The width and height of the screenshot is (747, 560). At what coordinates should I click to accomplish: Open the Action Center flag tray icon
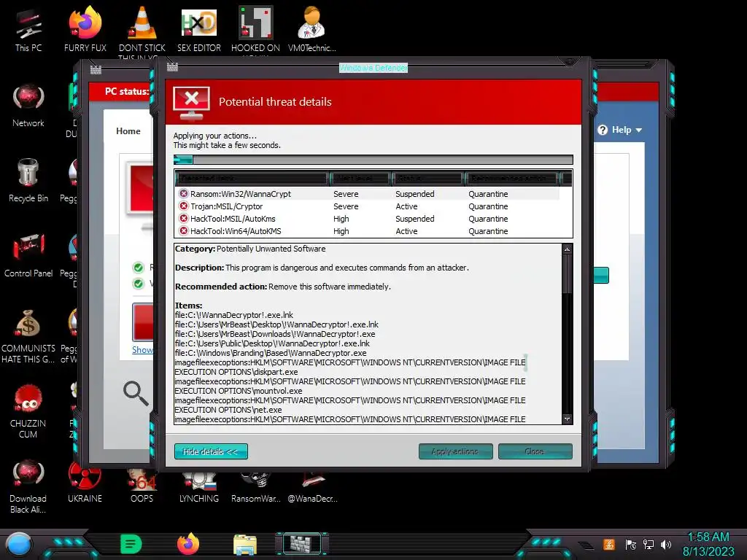(631, 544)
